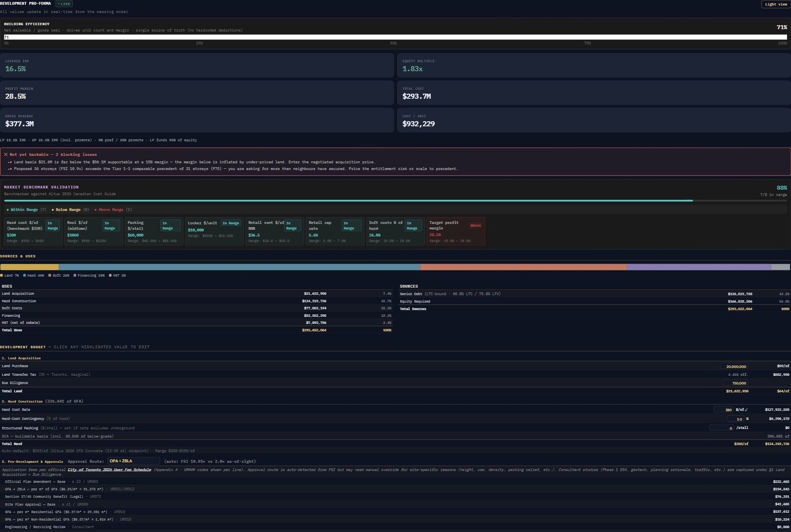Select the Senior Debt sources row
The image size is (791, 532).
(594, 294)
